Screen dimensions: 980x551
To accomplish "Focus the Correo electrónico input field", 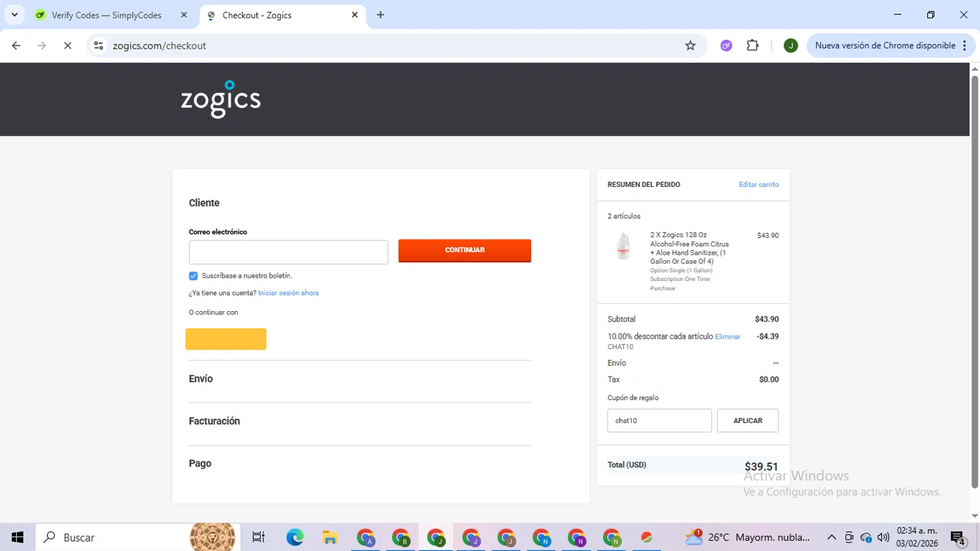I will coord(288,252).
